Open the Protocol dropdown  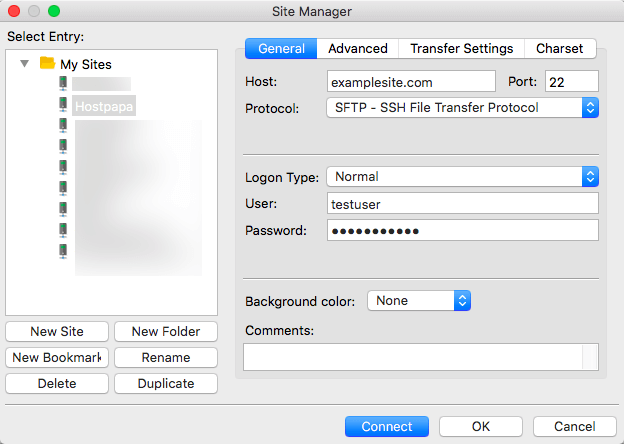pos(462,107)
